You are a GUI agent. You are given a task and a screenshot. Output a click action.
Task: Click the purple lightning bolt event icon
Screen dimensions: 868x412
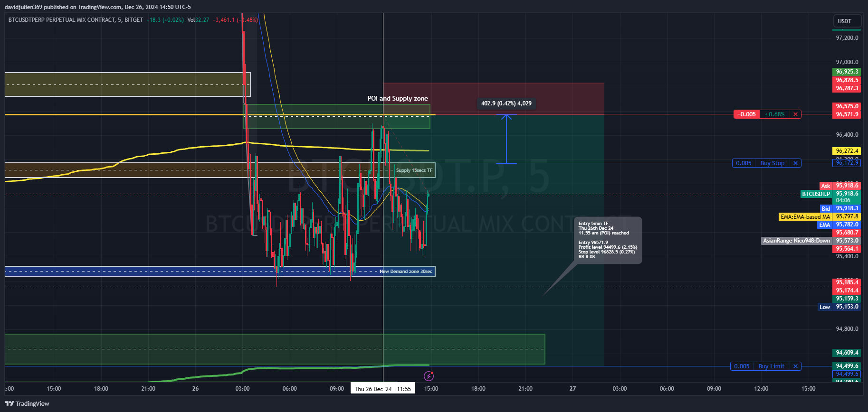(429, 376)
